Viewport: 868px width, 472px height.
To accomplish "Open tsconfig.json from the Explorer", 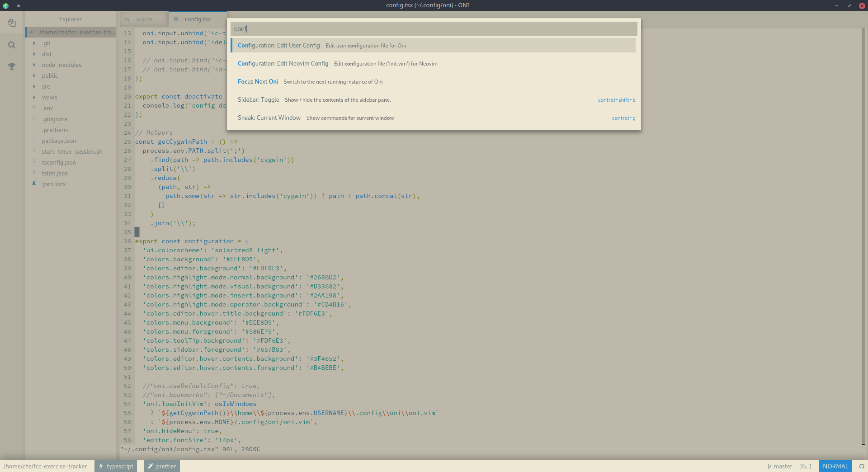I will point(59,162).
